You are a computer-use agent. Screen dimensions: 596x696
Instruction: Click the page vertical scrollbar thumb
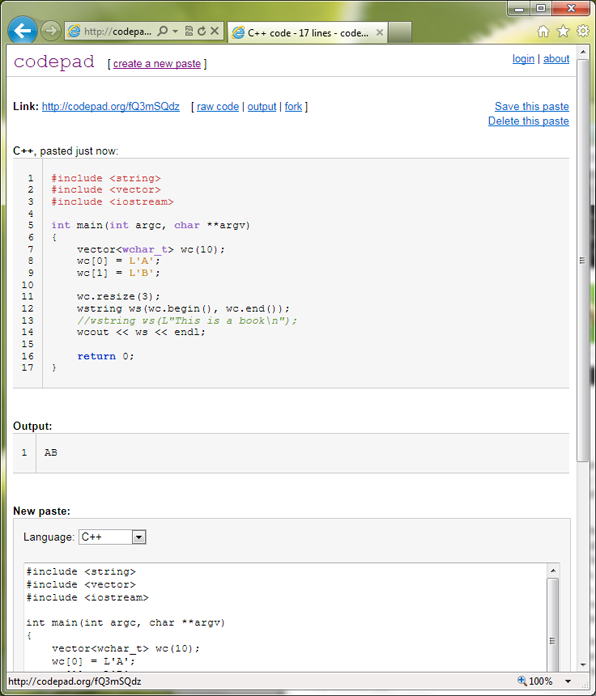(583, 260)
